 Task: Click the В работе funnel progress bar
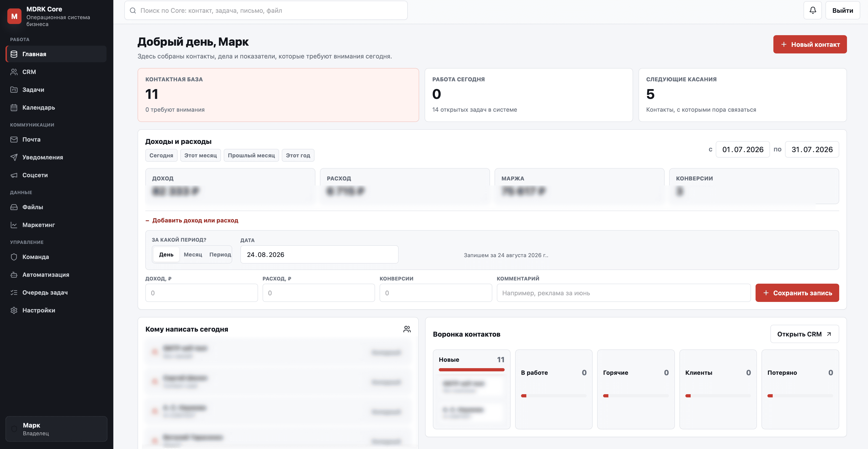[x=554, y=396]
